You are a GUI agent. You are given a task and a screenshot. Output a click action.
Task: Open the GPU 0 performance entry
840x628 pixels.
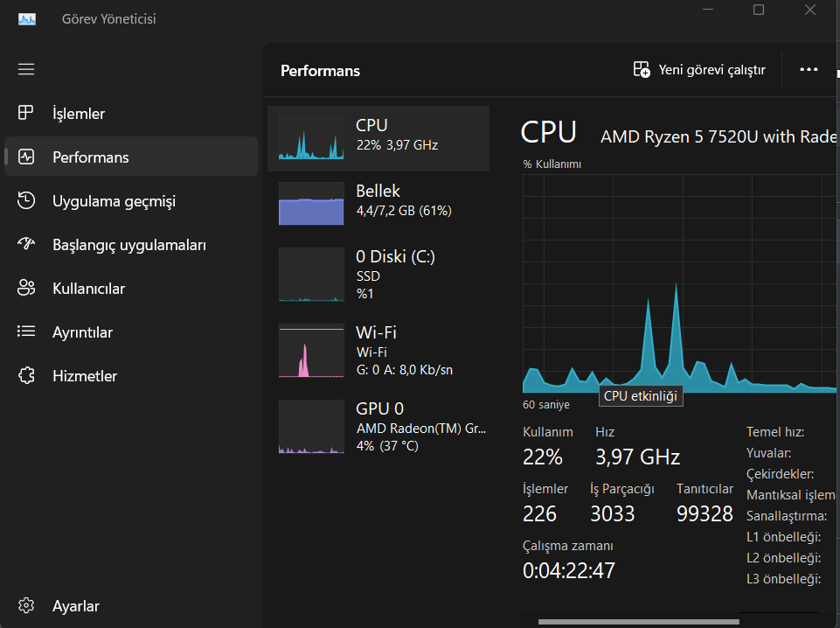pos(378,426)
